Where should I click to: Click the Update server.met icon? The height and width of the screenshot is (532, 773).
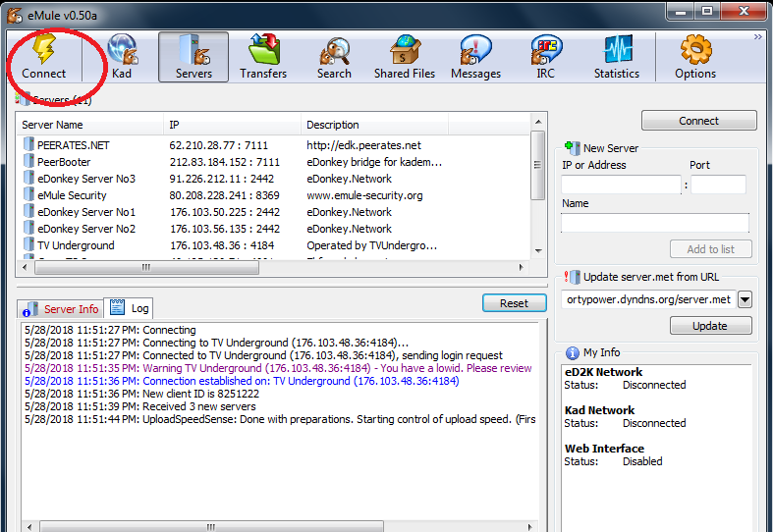573,277
